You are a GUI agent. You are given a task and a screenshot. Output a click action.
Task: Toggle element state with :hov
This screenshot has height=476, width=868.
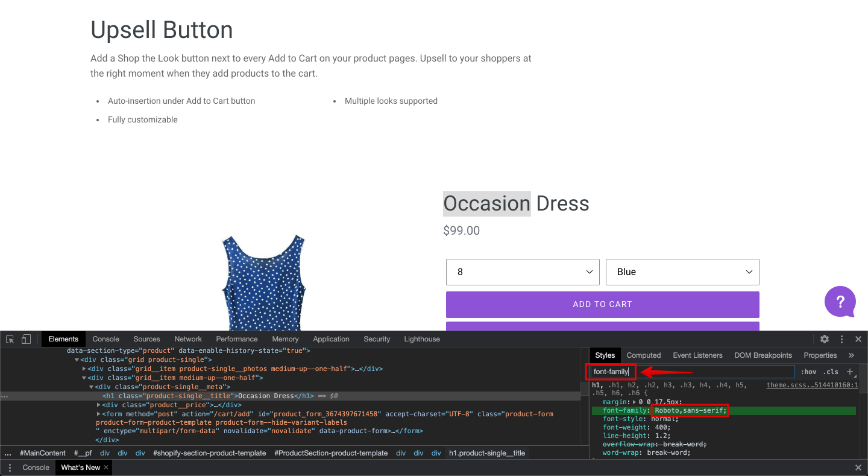tap(808, 372)
